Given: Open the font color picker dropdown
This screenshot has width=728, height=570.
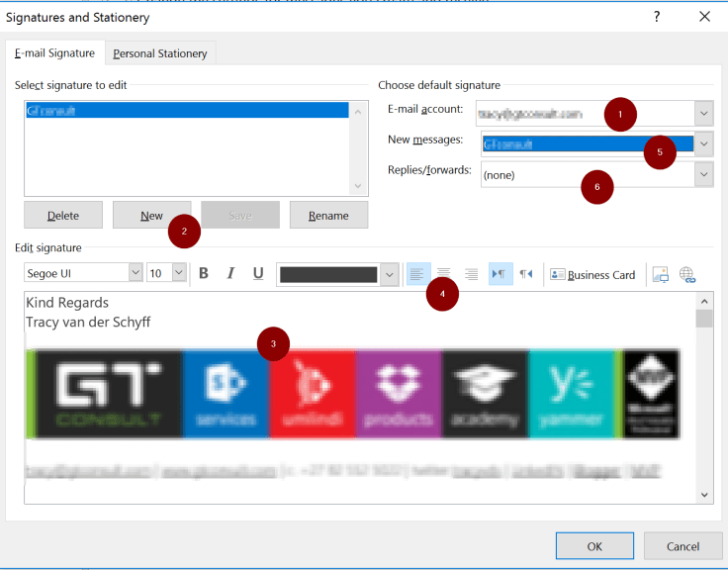Looking at the screenshot, I should pyautogui.click(x=389, y=274).
